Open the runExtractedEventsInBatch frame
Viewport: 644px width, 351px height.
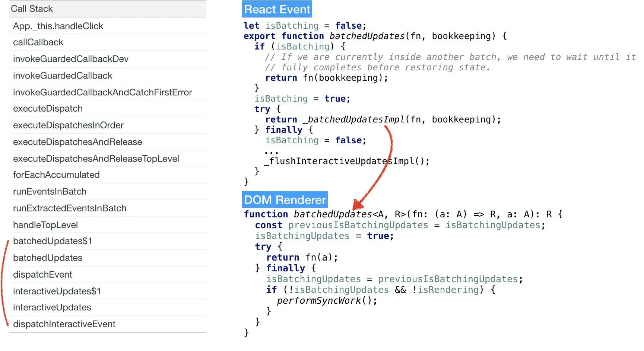click(x=108, y=208)
